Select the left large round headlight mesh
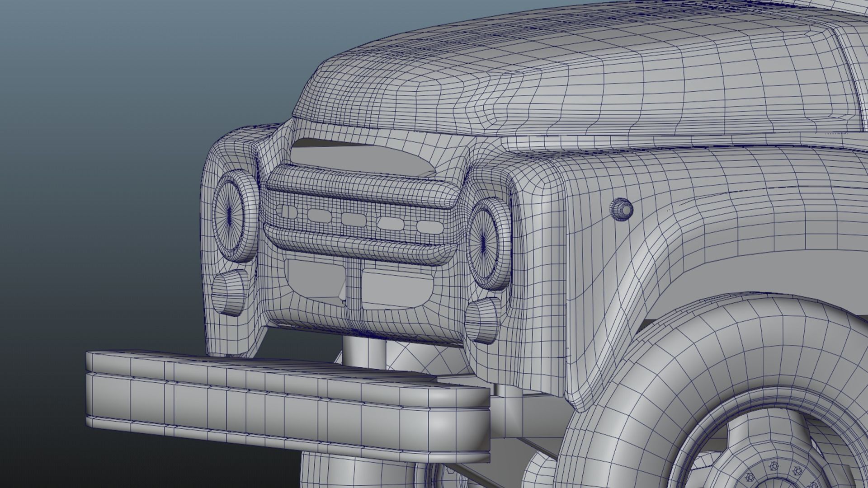Viewport: 868px width, 488px height. 230,216
